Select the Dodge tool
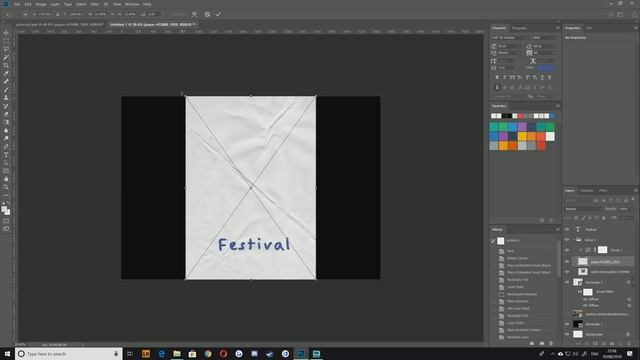 coord(6,139)
